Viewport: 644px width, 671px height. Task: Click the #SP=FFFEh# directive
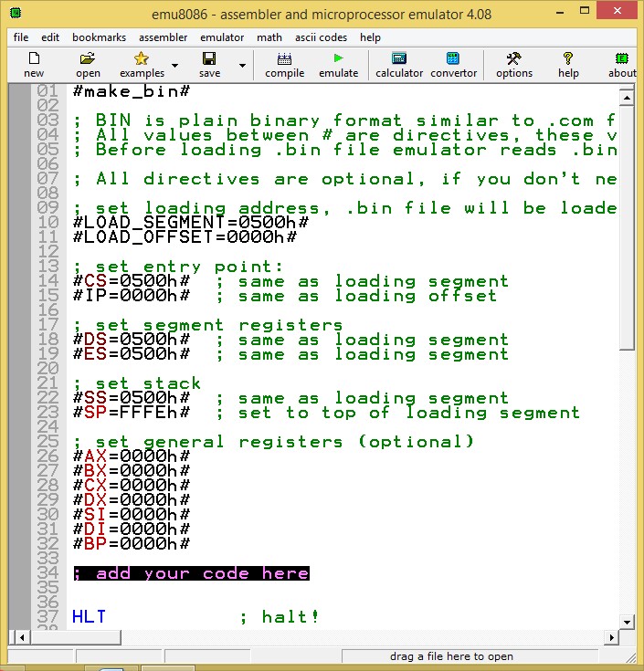pyautogui.click(x=131, y=413)
